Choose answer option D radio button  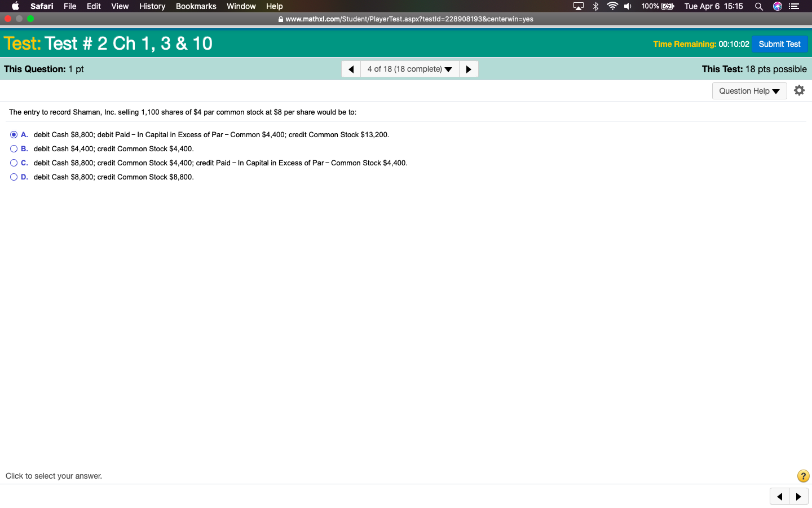14,177
